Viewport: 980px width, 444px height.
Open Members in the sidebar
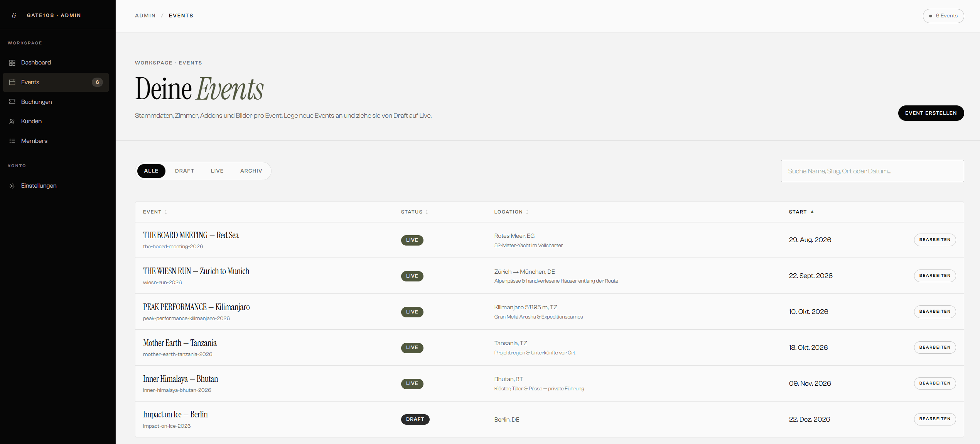pyautogui.click(x=56, y=141)
